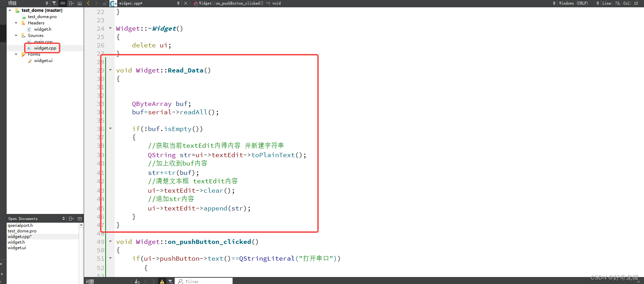The image size is (644, 284).
Task: Click the 问题 issues pane label
Action: point(90,281)
